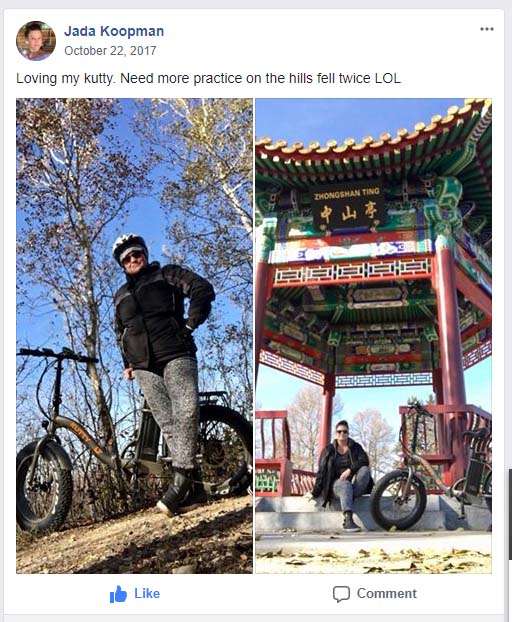Click the person seated on pavilion steps
This screenshot has height=622, width=512.
pos(343,474)
